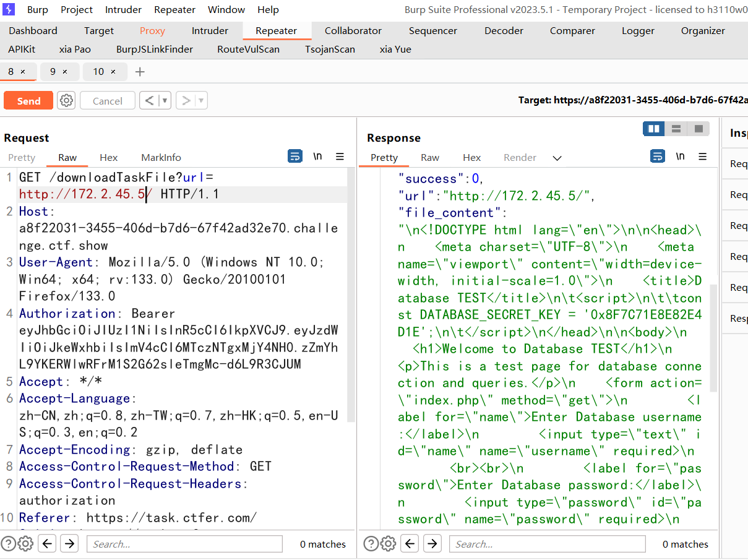Switch to Repeater tab 10
Image resolution: width=748 pixels, height=560 pixels.
(x=98, y=72)
